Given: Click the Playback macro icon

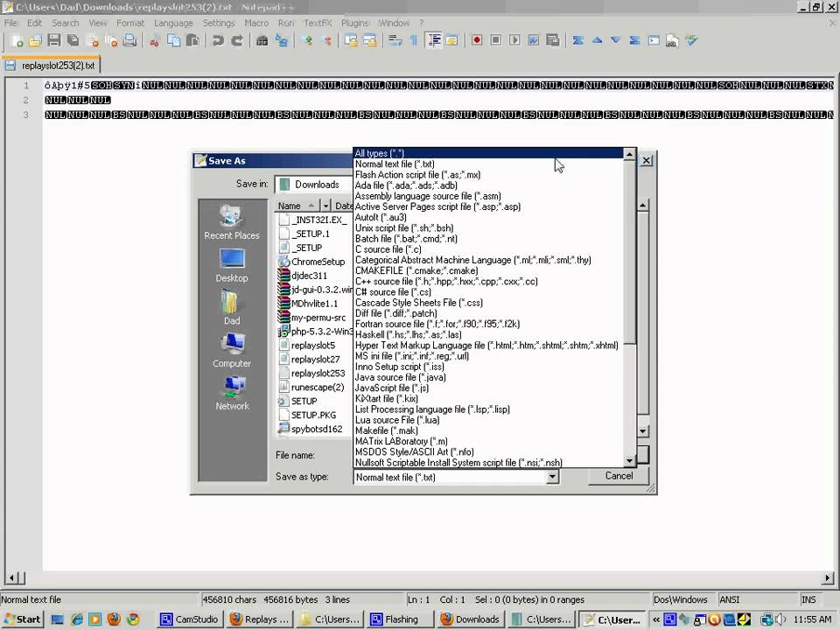Looking at the screenshot, I should [514, 41].
